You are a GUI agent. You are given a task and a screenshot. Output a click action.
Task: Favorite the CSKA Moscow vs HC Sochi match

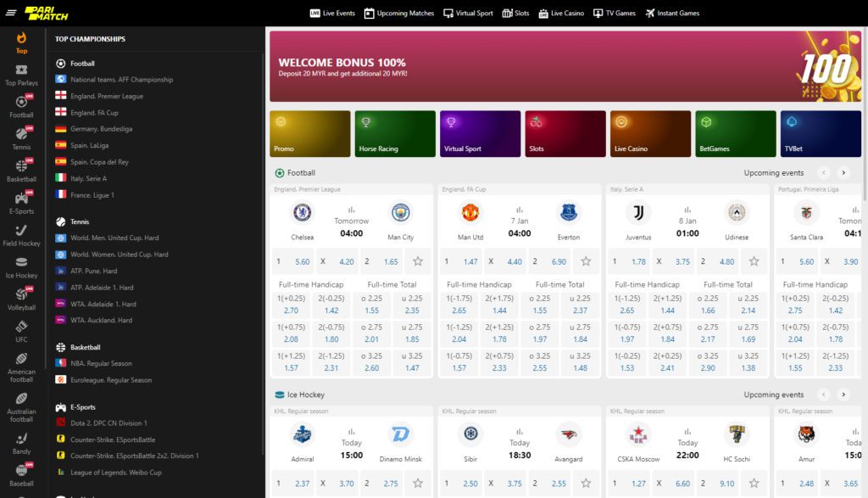tap(754, 483)
